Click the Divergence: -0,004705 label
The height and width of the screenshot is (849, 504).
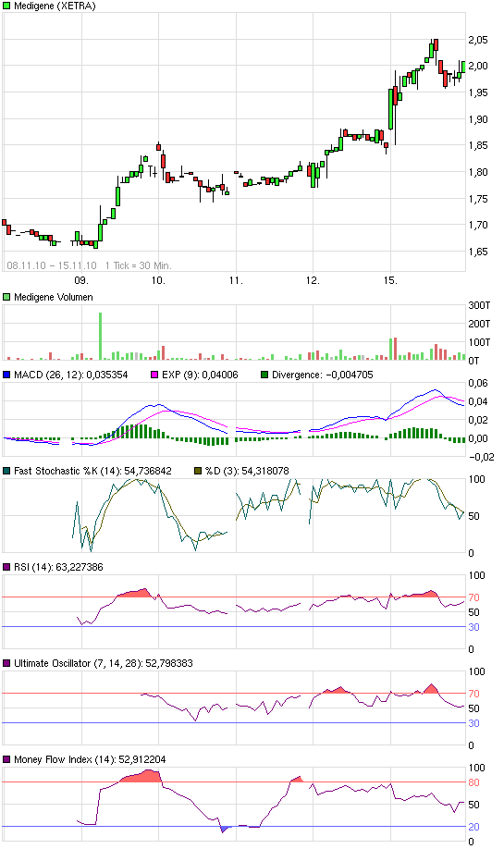click(x=322, y=375)
